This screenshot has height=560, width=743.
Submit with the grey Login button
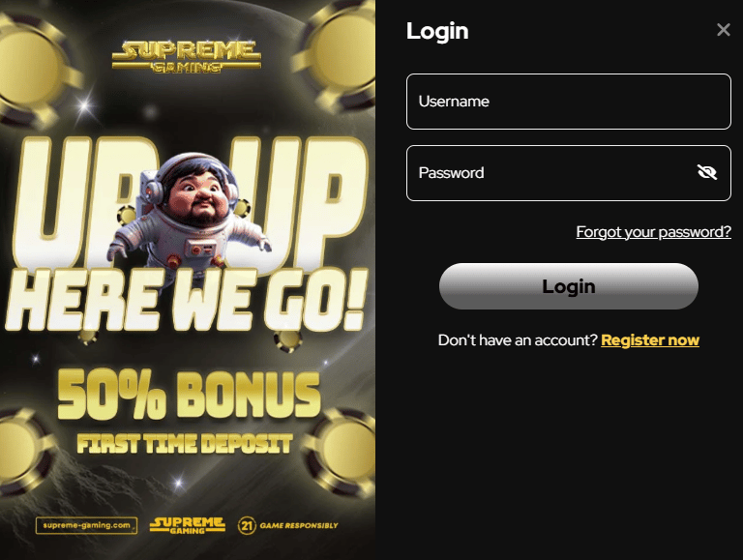tap(569, 286)
